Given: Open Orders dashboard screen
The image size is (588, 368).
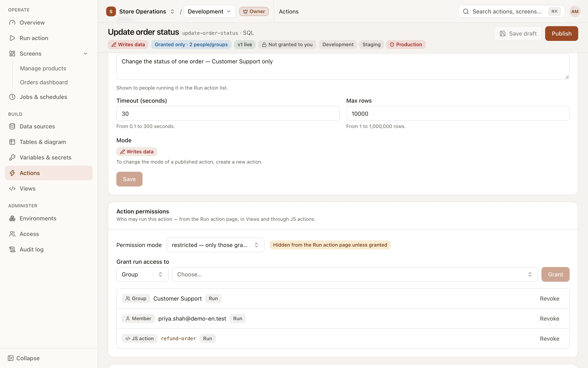Looking at the screenshot, I should [x=44, y=82].
